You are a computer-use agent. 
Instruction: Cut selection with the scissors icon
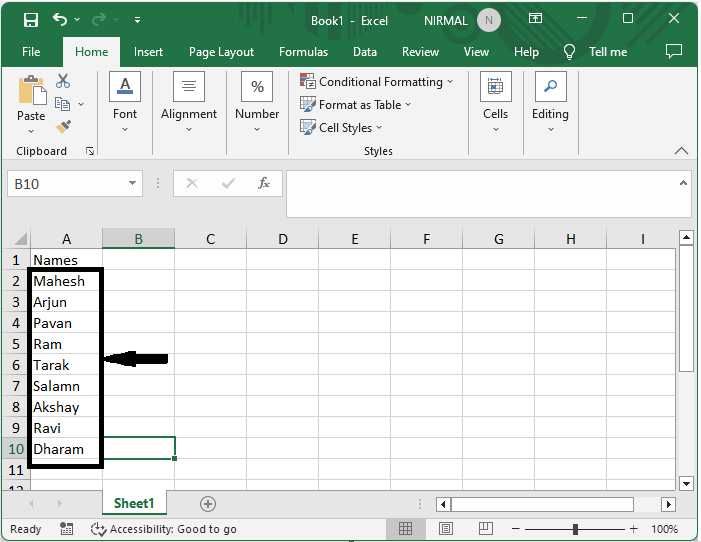pyautogui.click(x=63, y=81)
